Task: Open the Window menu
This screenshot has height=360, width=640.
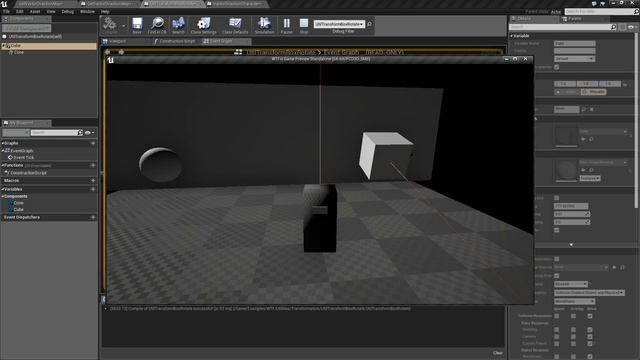Action: click(x=87, y=11)
